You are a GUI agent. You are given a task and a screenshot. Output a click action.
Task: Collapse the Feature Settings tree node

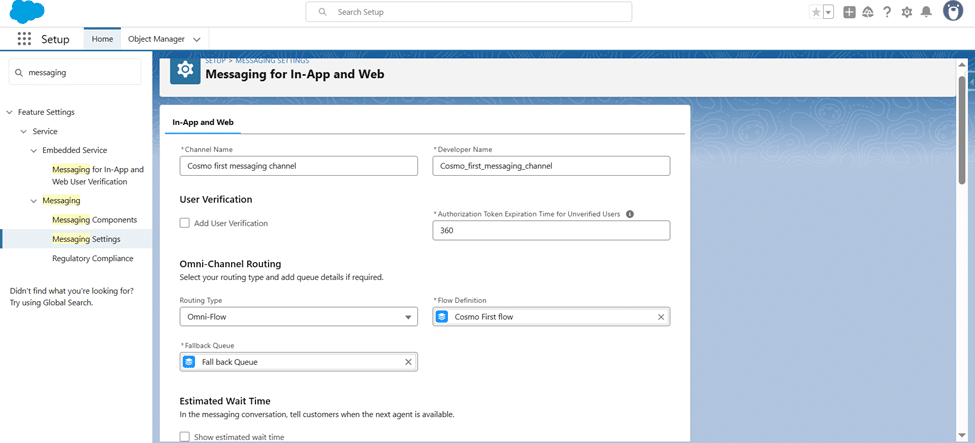click(x=9, y=113)
